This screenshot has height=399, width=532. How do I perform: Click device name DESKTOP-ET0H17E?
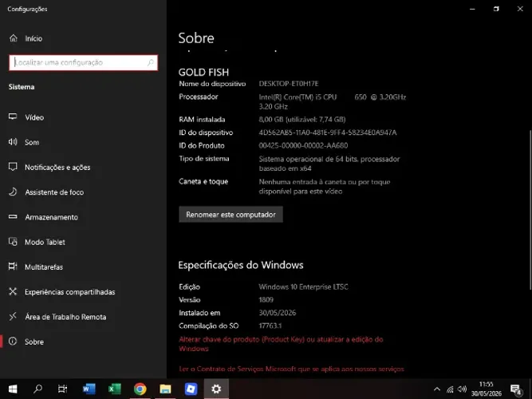(x=289, y=84)
